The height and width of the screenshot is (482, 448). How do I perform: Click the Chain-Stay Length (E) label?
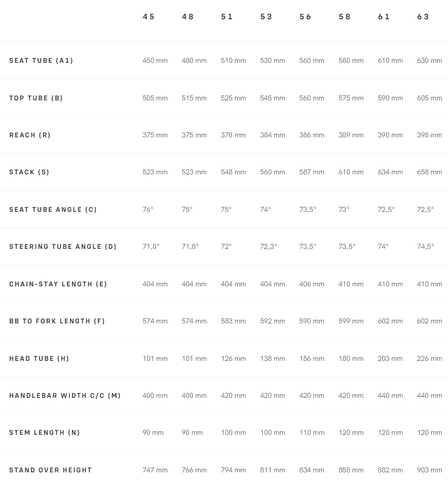58,284
